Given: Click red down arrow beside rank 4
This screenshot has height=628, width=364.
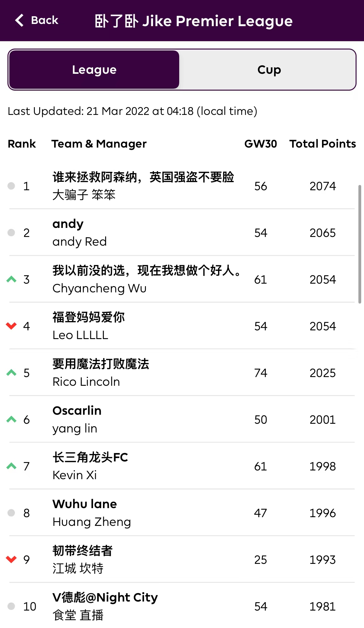Looking at the screenshot, I should click(12, 326).
